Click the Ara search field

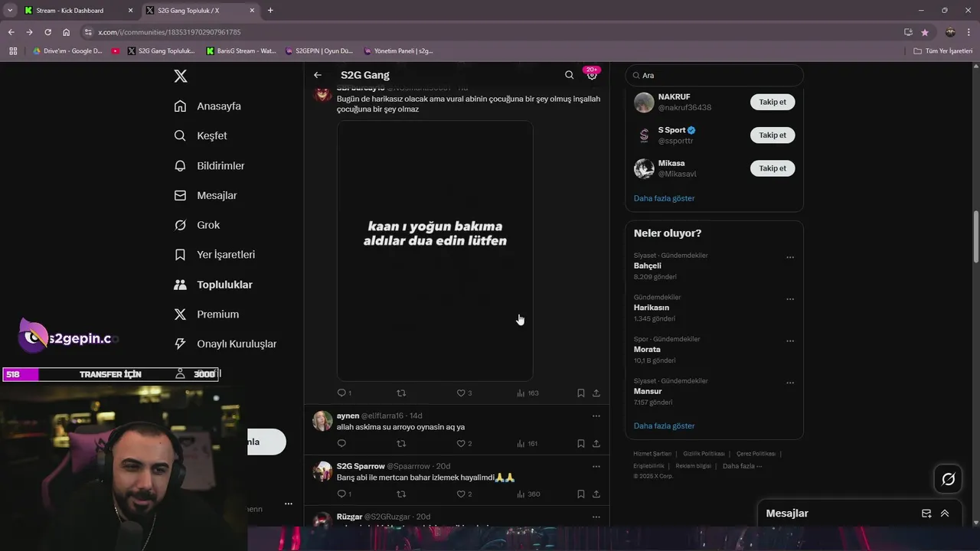pos(714,75)
